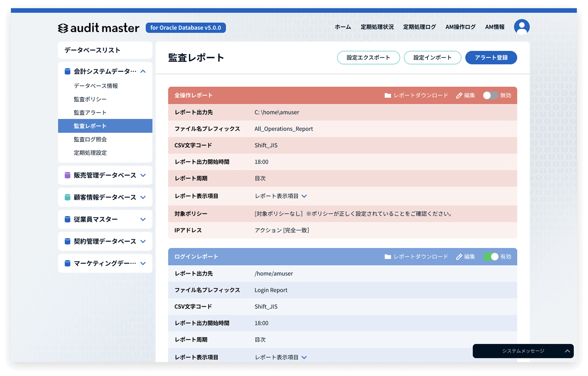The width and height of the screenshot is (588, 376).
Task: Click folder icon in 全操作レポート header
Action: point(387,95)
